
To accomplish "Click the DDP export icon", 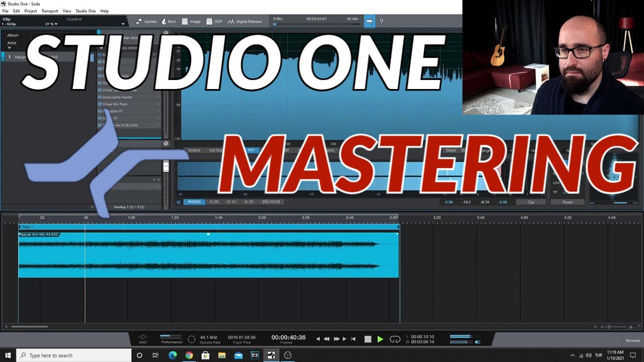I will coord(209,22).
